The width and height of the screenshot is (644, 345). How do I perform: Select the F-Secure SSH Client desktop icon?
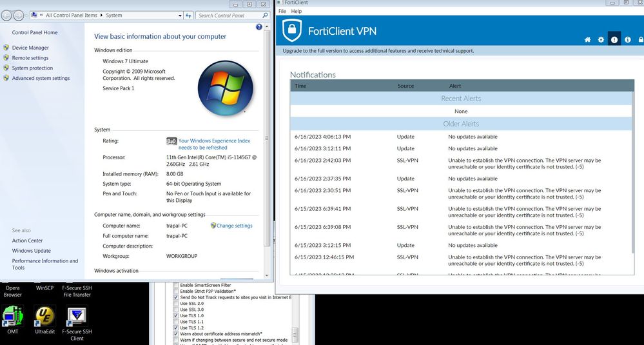[77, 316]
